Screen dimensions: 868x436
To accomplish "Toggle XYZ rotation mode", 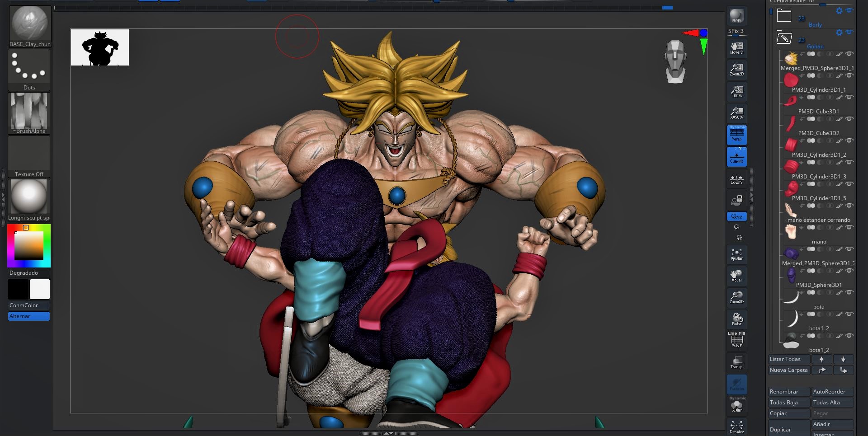I will (736, 217).
